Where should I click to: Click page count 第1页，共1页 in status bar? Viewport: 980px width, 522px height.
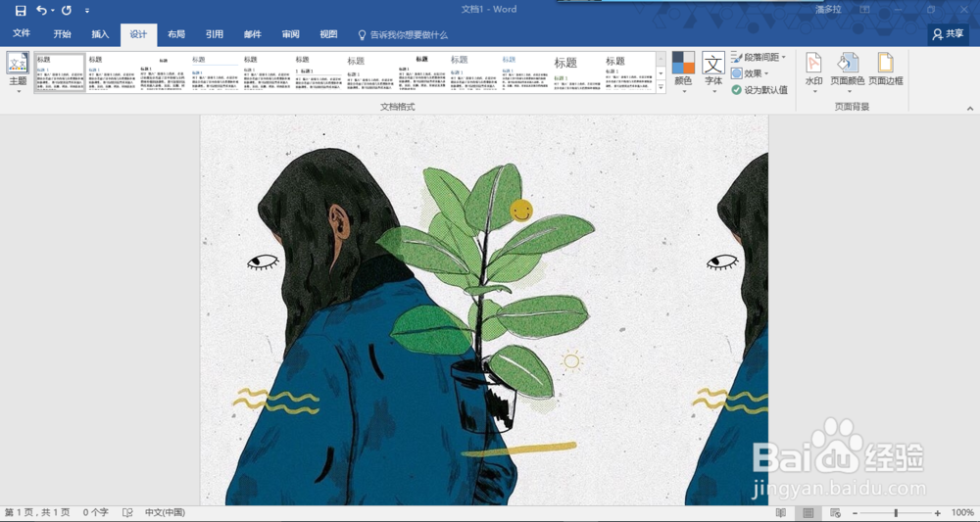pyautogui.click(x=37, y=512)
